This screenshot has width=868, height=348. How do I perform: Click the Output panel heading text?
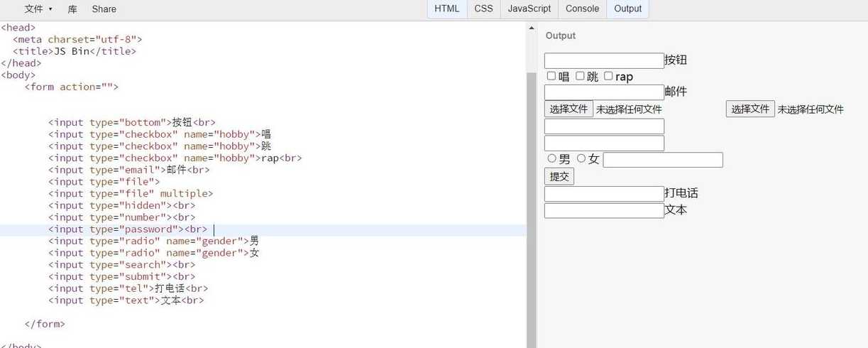(x=561, y=36)
